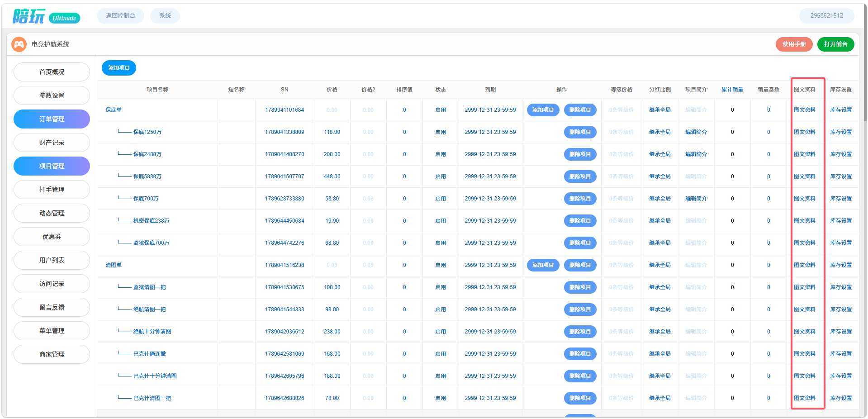Open 动态管理 in the sidebar
Screen dimensions: 868x419
pos(52,213)
